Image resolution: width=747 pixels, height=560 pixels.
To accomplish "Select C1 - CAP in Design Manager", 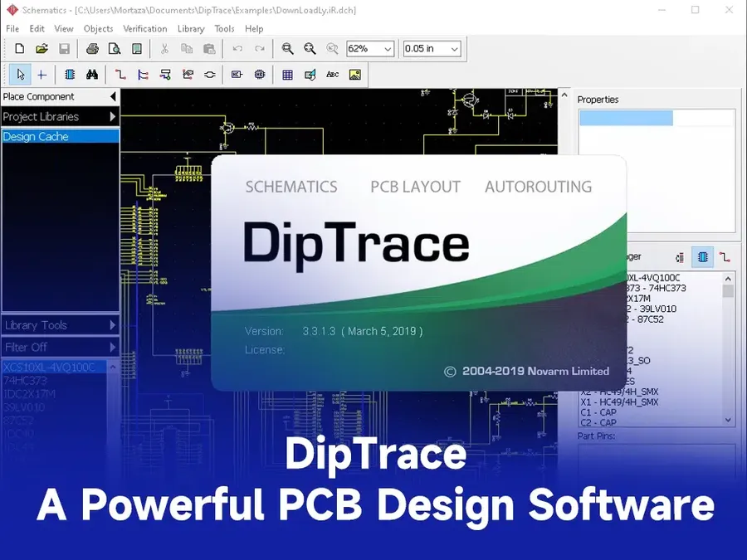I will (x=598, y=413).
